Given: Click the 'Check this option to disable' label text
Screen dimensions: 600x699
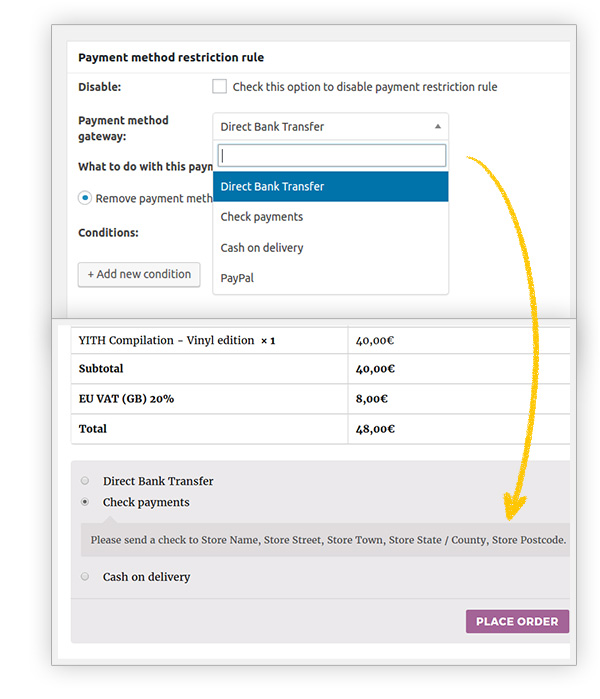Looking at the screenshot, I should point(364,87).
